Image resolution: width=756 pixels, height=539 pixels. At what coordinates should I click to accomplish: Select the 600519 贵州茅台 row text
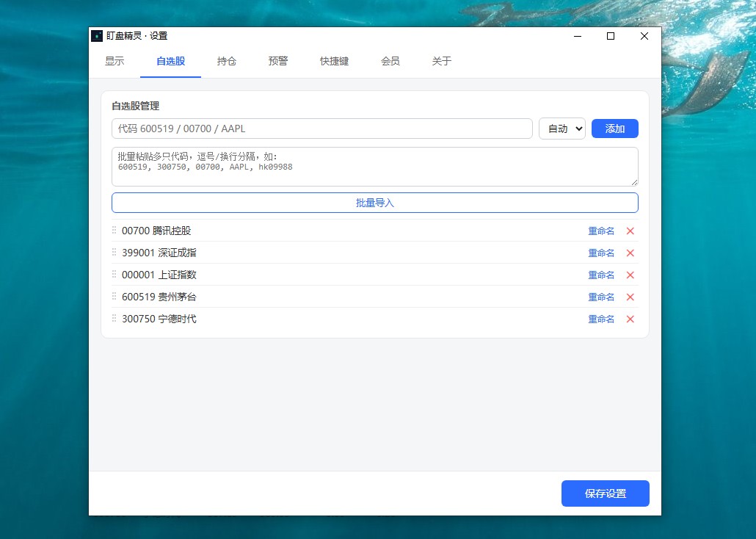[x=159, y=297]
